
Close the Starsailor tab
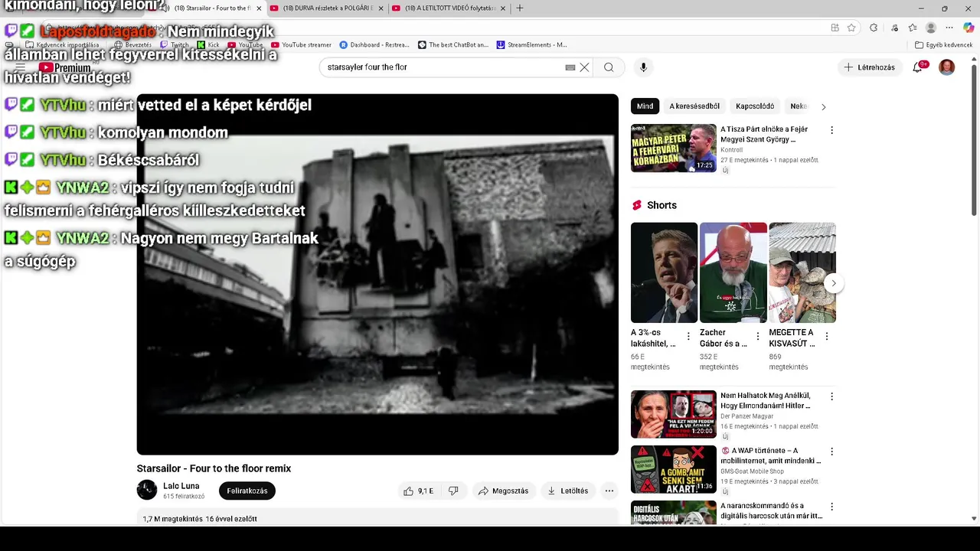259,8
